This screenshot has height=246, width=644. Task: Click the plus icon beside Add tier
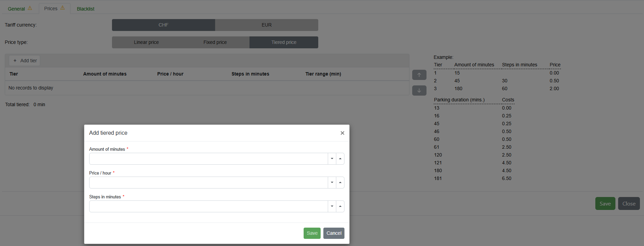15,61
